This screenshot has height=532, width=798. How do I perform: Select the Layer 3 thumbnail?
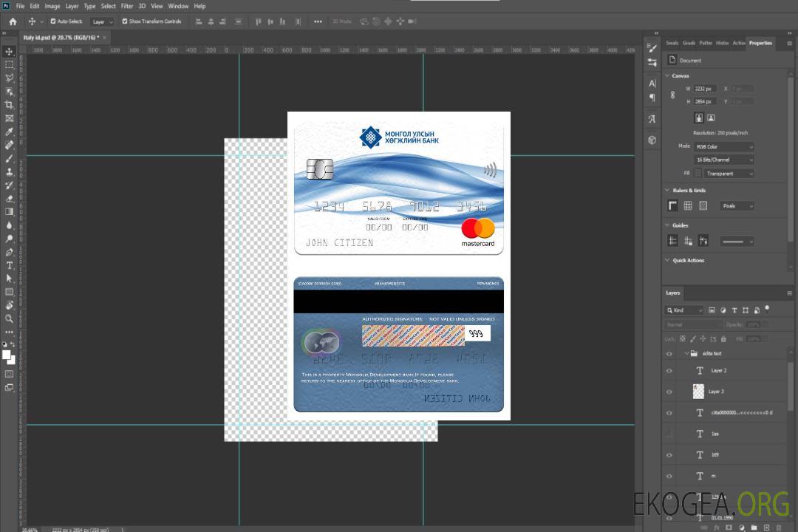699,392
